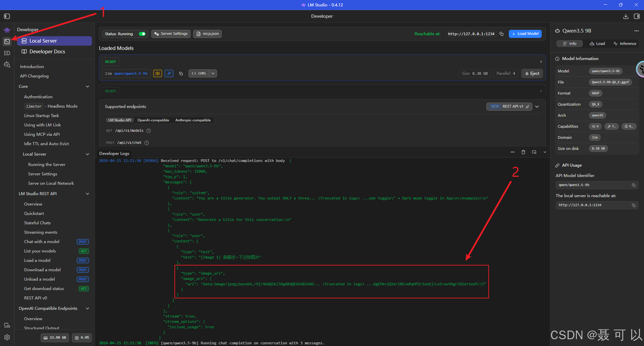Switch to the Load tab
The height and width of the screenshot is (346, 644).
point(597,44)
